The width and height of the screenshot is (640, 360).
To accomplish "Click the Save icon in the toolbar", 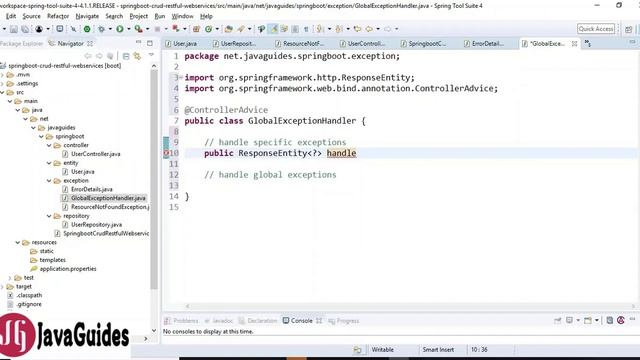I will 13,29.
